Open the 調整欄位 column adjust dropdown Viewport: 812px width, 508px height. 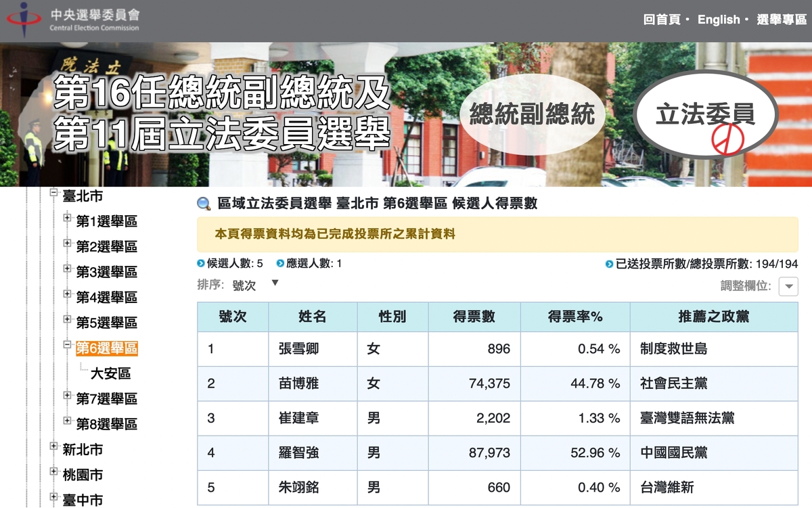point(788,286)
